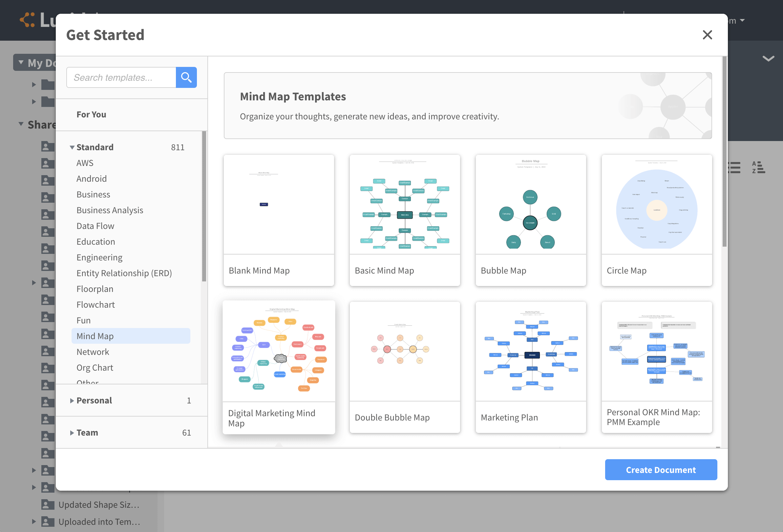
Task: Click the chevron-down icon at top right
Action: pos(768,59)
